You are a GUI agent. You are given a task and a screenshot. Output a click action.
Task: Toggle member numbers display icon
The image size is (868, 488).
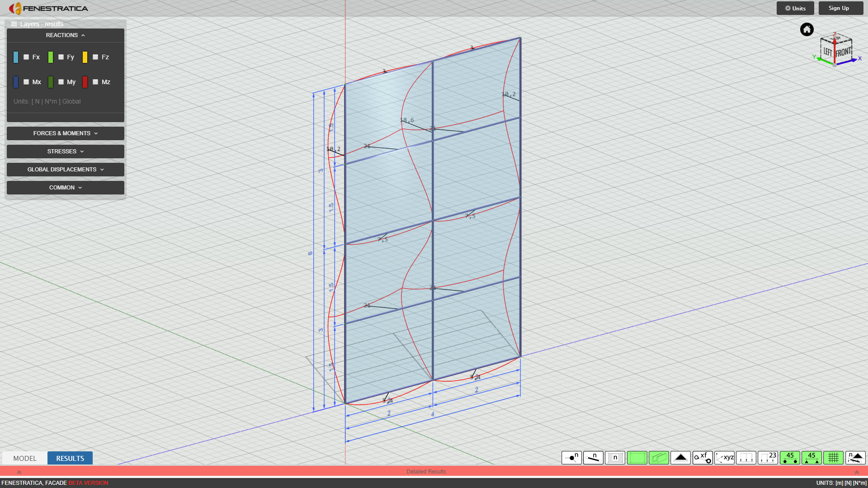pos(593,458)
